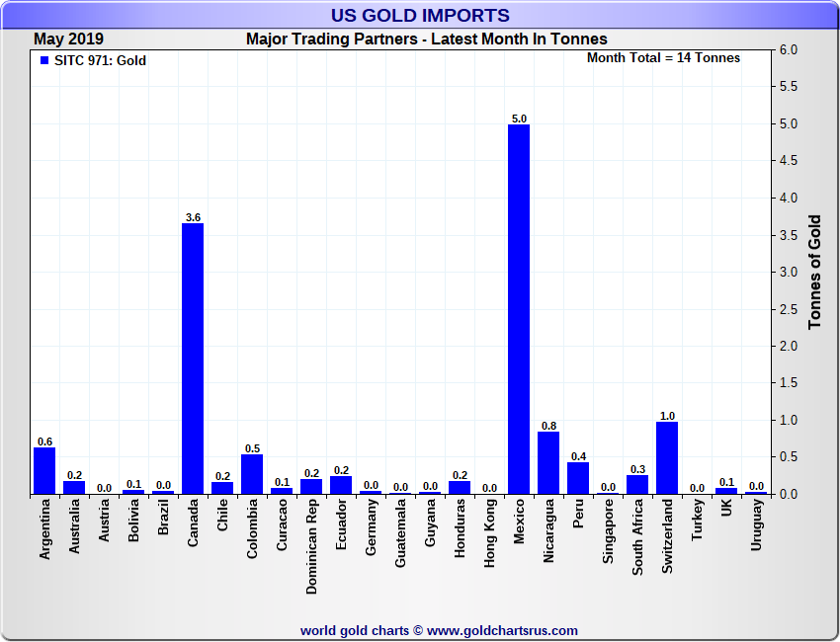The width and height of the screenshot is (840, 642).
Task: Click the 2.5 y-axis tick value
Action: (x=788, y=309)
